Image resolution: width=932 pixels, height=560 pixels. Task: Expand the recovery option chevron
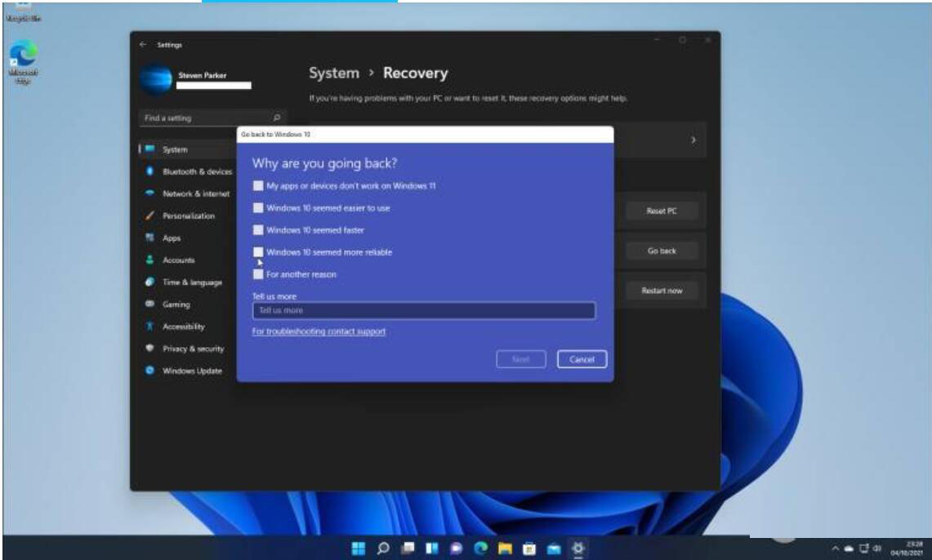pyautogui.click(x=693, y=141)
